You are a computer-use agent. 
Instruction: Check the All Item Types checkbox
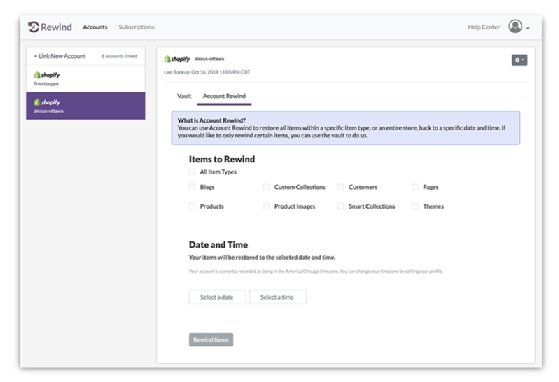click(192, 172)
